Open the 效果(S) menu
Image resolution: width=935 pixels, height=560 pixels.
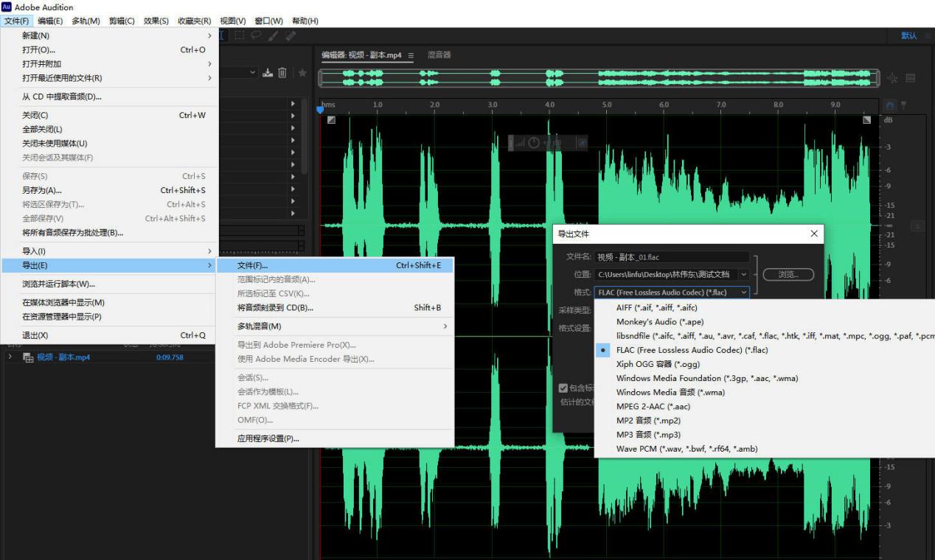[156, 21]
